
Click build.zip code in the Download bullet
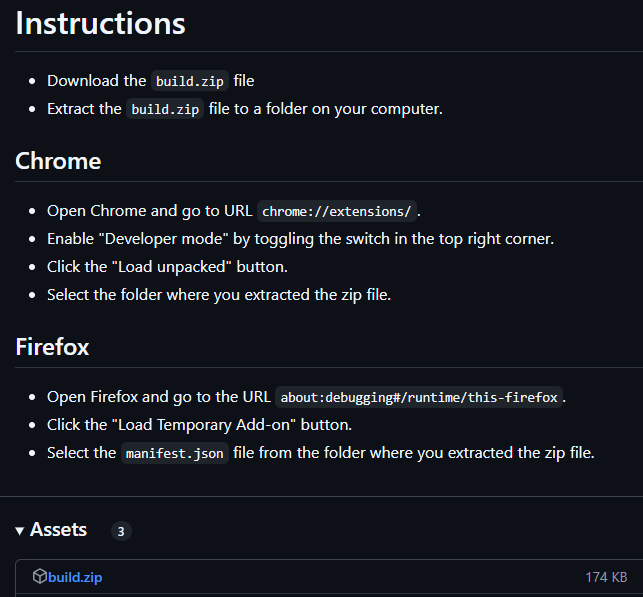click(190, 81)
